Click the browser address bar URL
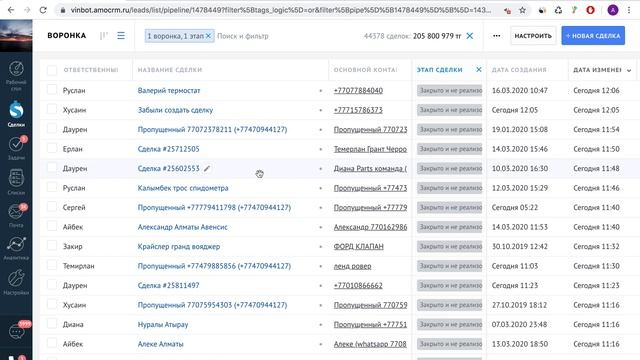Screen dimensions: 640x360 [x=281, y=10]
